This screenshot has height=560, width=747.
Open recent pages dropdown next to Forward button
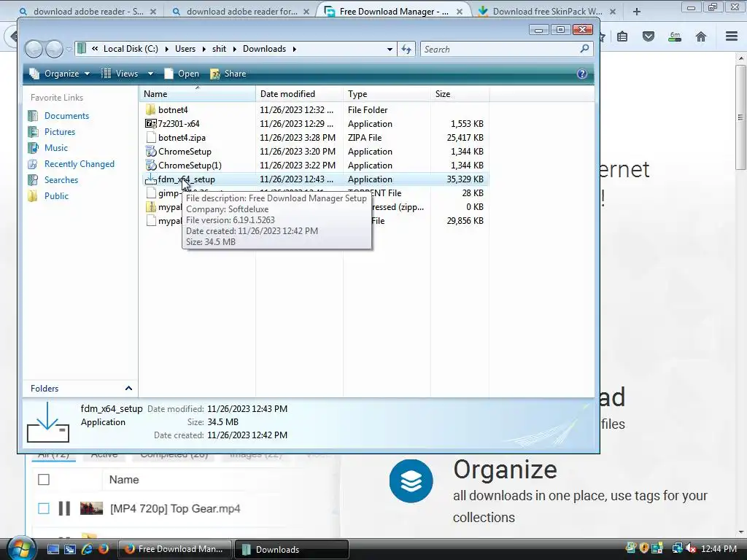tap(69, 49)
